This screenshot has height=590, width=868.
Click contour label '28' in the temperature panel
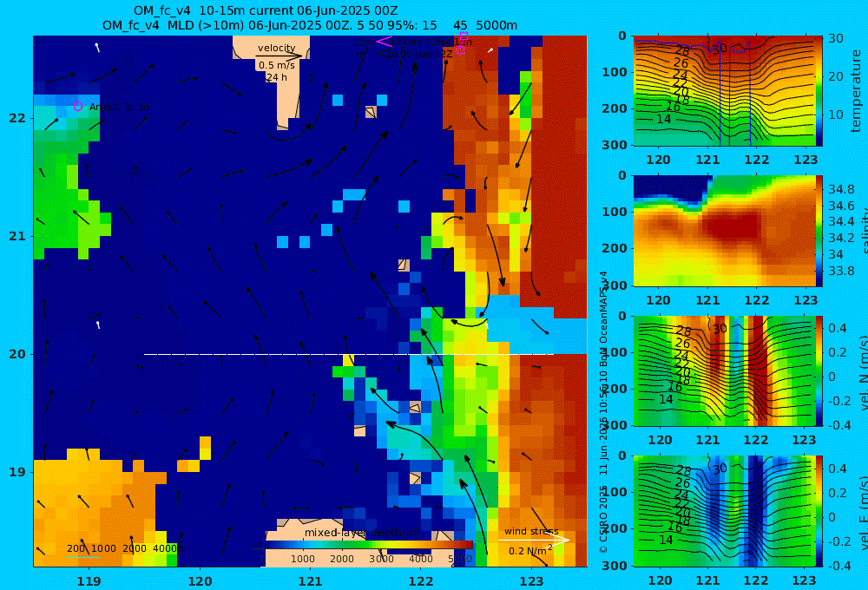pyautogui.click(x=681, y=51)
